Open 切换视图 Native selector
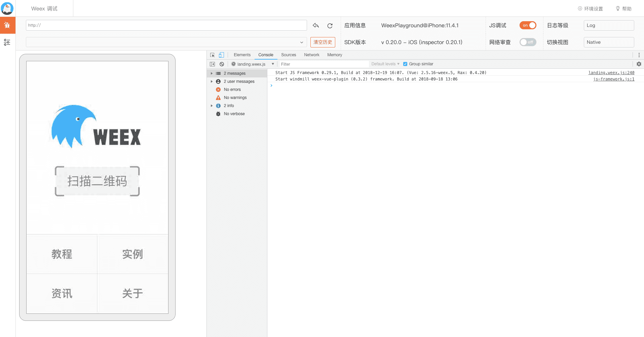Image resolution: width=644 pixels, height=337 pixels. 609,42
